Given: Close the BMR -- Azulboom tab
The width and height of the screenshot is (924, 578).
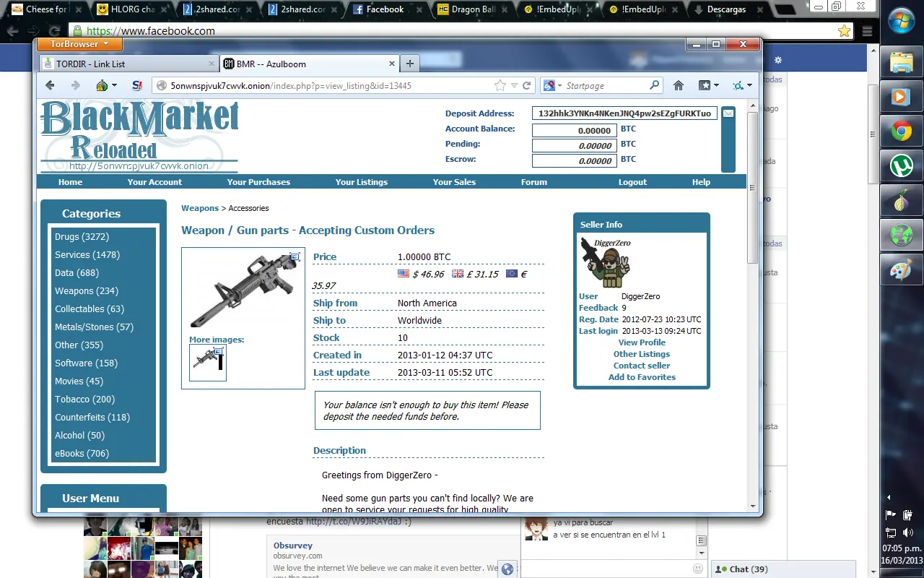Looking at the screenshot, I should tap(392, 64).
